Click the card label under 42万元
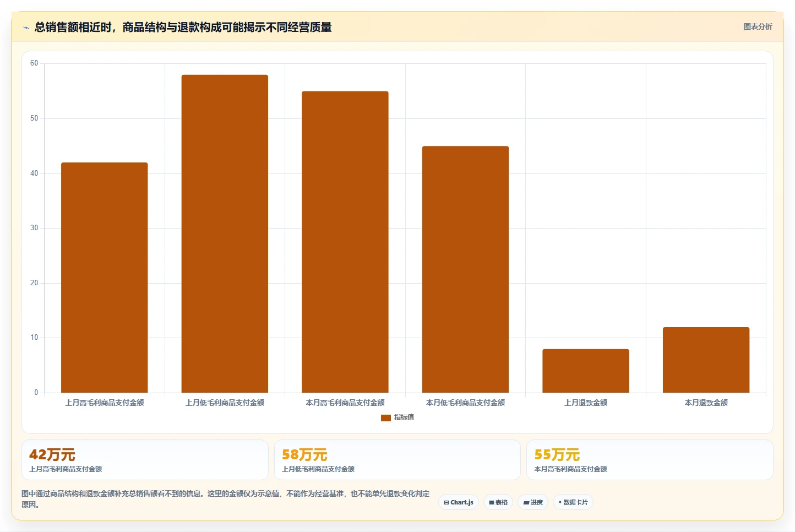This screenshot has width=795, height=532. pyautogui.click(x=66, y=469)
